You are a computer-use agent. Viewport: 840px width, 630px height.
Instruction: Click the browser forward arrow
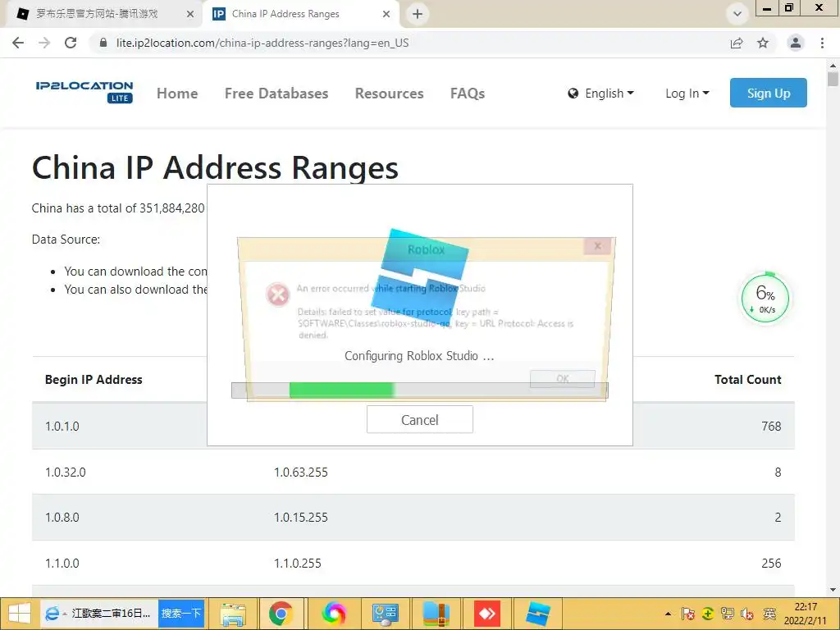point(44,43)
